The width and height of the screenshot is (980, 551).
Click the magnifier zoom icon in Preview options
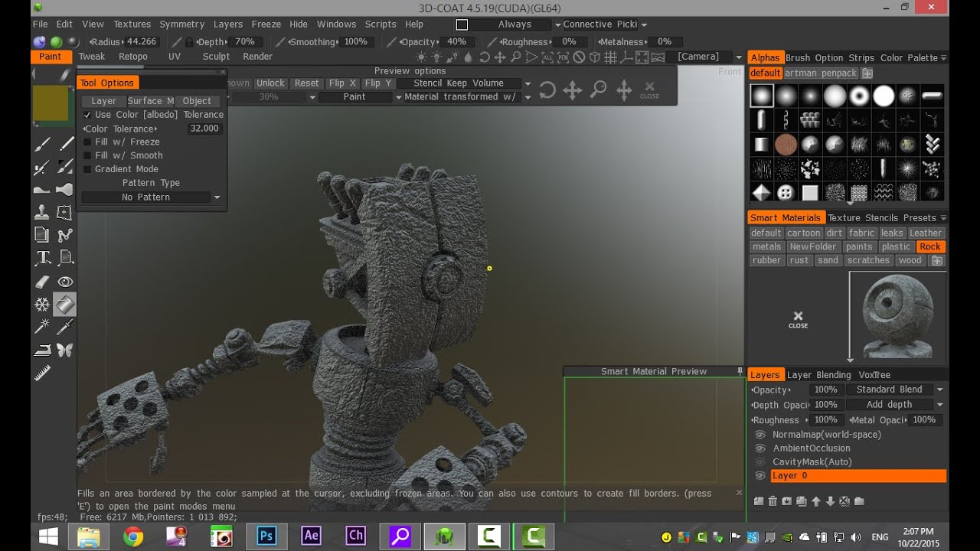(599, 90)
